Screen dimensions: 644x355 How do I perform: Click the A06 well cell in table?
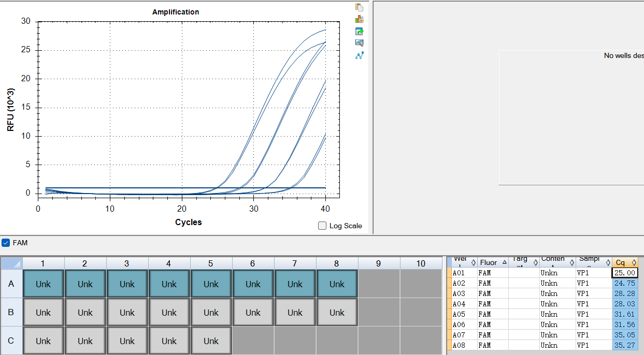(x=464, y=324)
